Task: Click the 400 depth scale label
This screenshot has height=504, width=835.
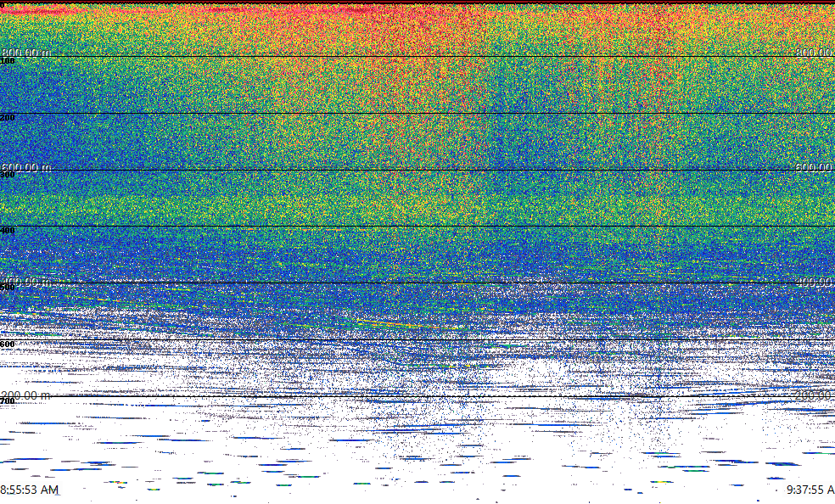Action: 8,231
